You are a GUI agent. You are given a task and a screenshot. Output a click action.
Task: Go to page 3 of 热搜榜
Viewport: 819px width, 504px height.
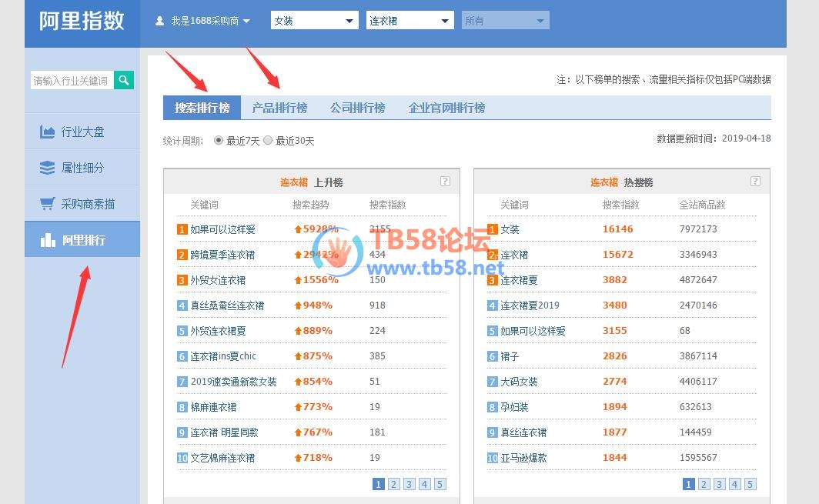click(719, 484)
